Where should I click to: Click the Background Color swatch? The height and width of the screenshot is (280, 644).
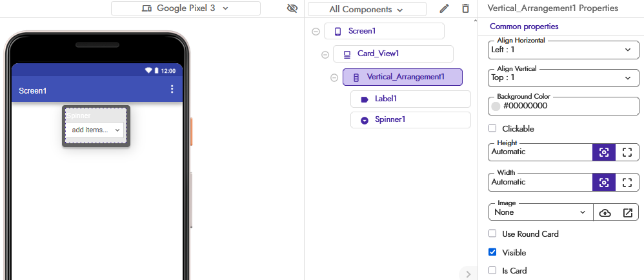pos(496,106)
